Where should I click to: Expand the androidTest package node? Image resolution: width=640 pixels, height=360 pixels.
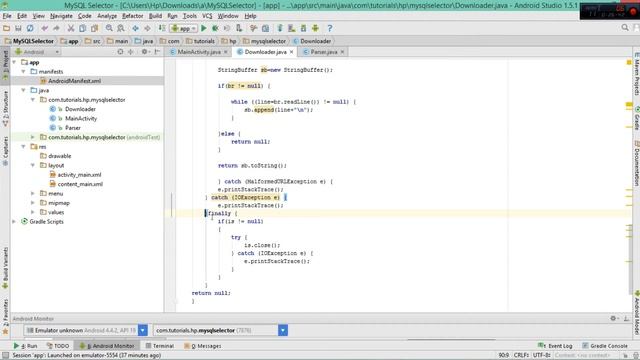[33, 137]
